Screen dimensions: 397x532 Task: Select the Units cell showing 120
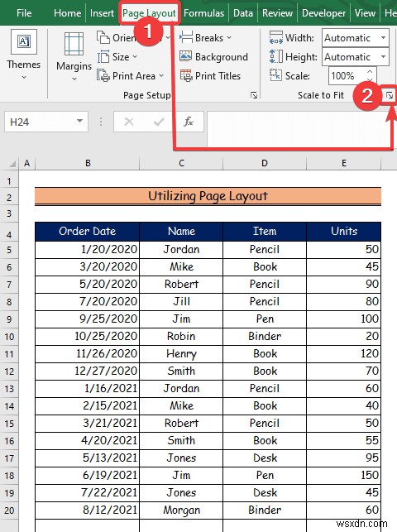[x=344, y=354]
